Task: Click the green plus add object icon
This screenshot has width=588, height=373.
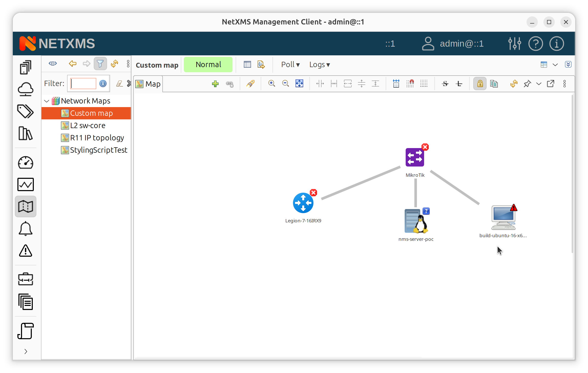Action: 215,84
